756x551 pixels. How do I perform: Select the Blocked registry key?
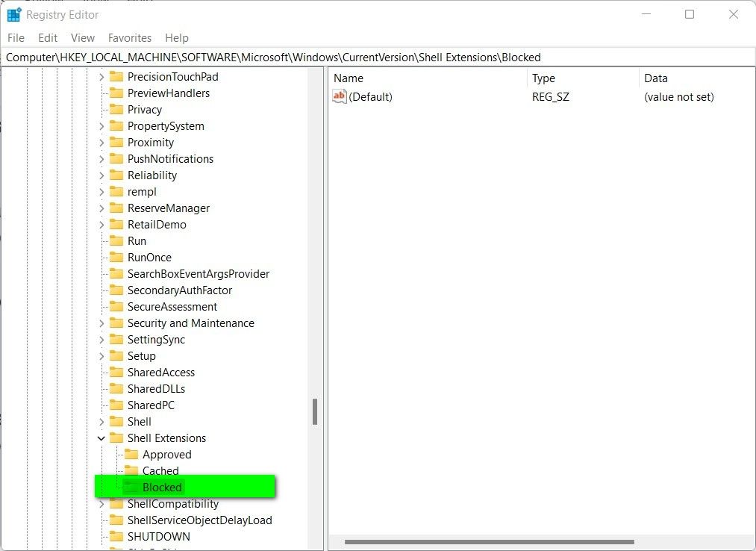tap(162, 488)
